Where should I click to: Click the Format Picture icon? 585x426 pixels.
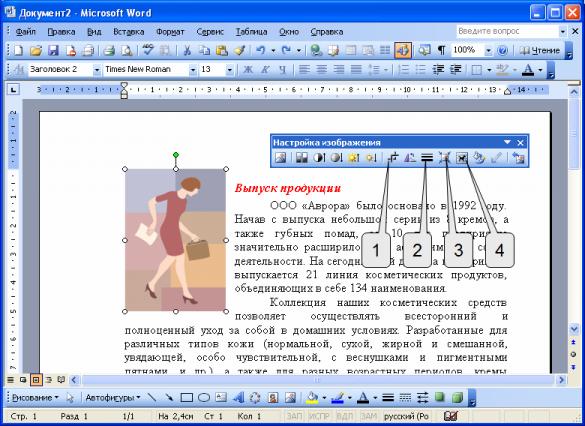(479, 158)
